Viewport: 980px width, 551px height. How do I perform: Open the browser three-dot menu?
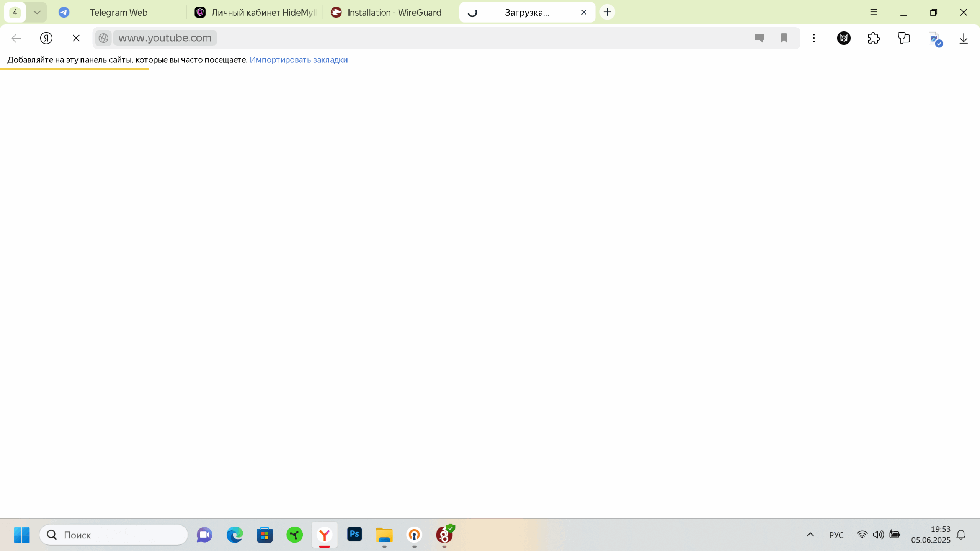pos(813,38)
